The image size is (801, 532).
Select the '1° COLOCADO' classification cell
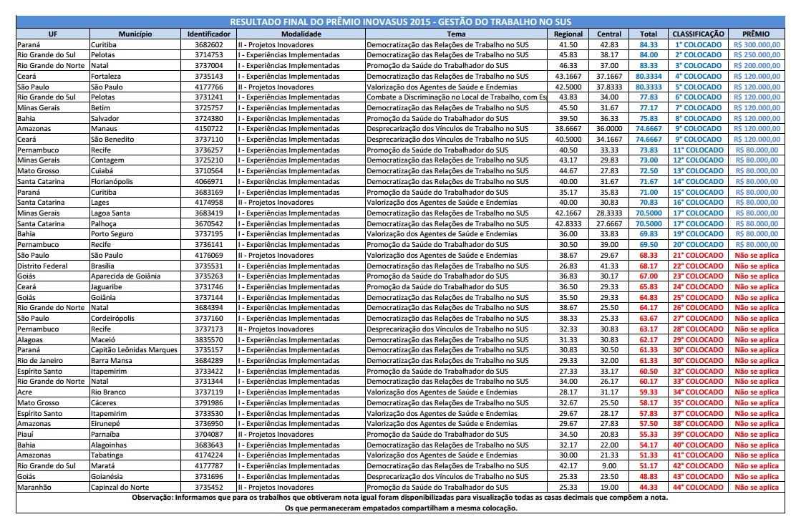pyautogui.click(x=699, y=44)
